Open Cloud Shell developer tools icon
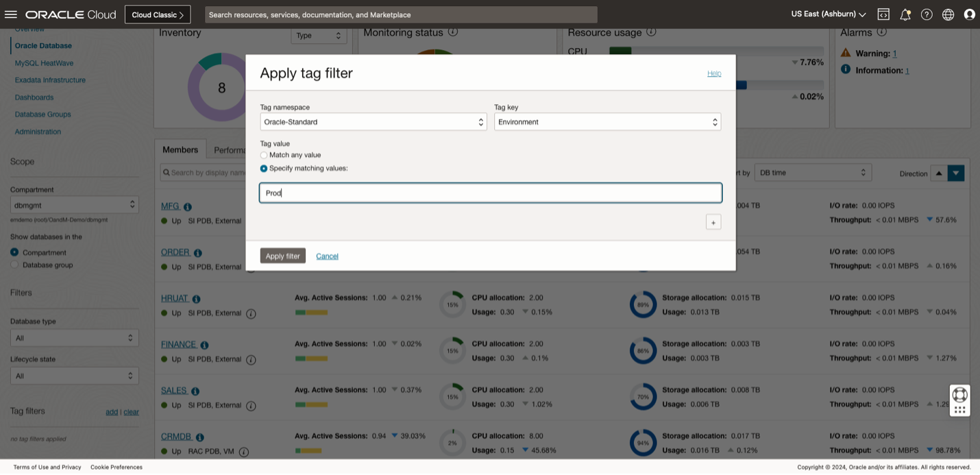This screenshot has height=475, width=980. click(x=883, y=14)
